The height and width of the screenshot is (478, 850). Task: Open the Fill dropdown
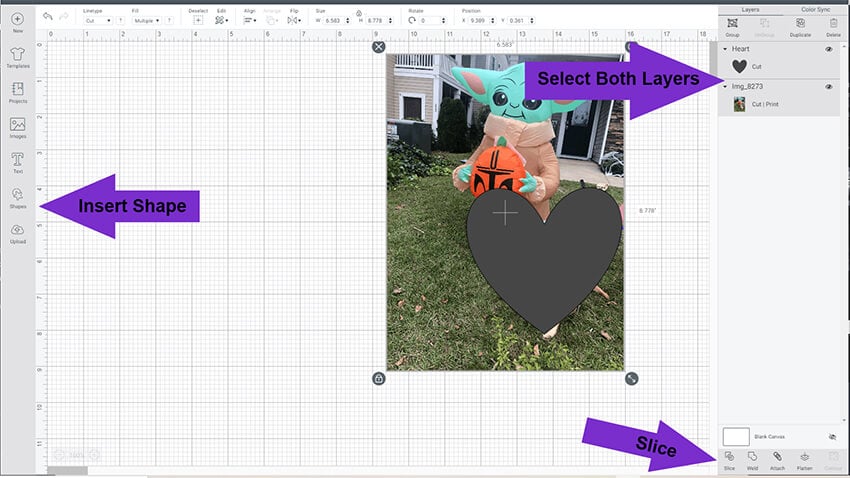coord(147,21)
